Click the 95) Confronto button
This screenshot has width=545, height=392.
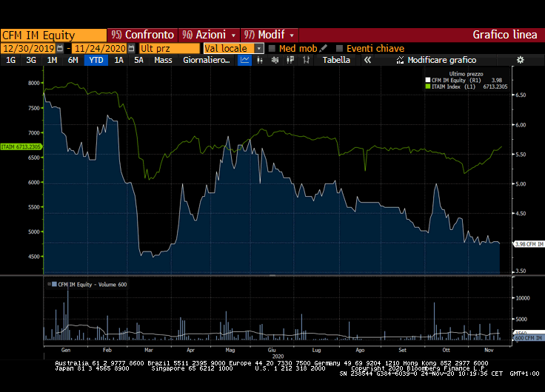(x=142, y=35)
